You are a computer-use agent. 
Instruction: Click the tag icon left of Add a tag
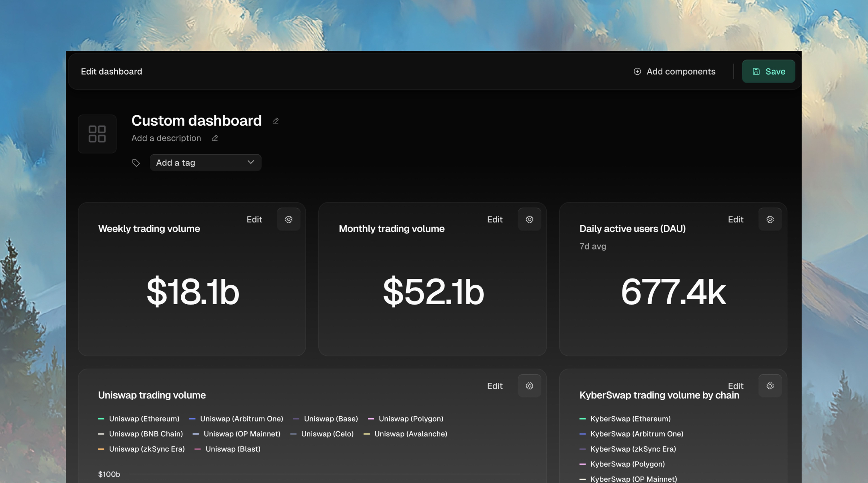136,163
